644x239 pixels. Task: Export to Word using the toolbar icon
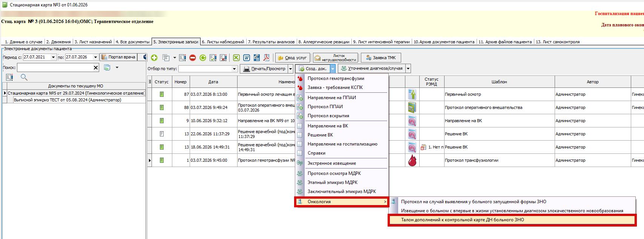coord(247,58)
